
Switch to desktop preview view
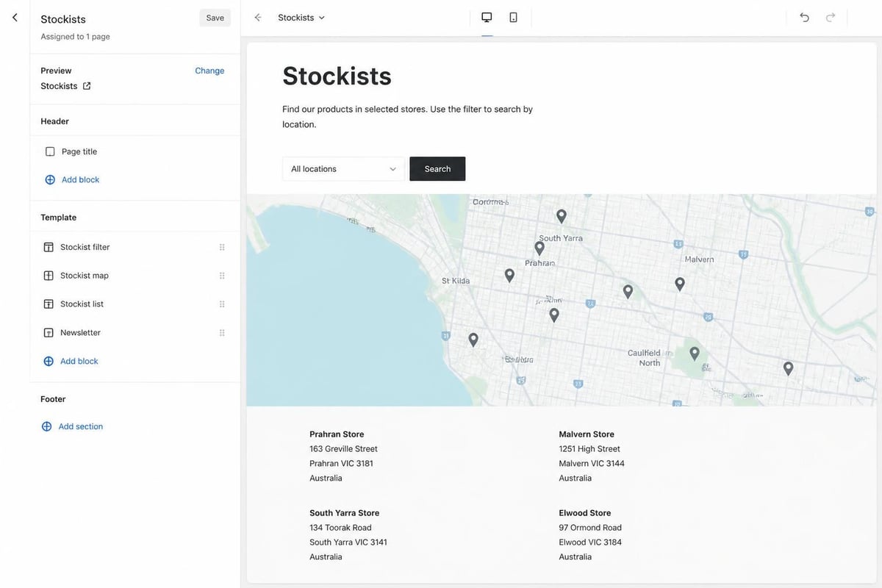pyautogui.click(x=487, y=18)
